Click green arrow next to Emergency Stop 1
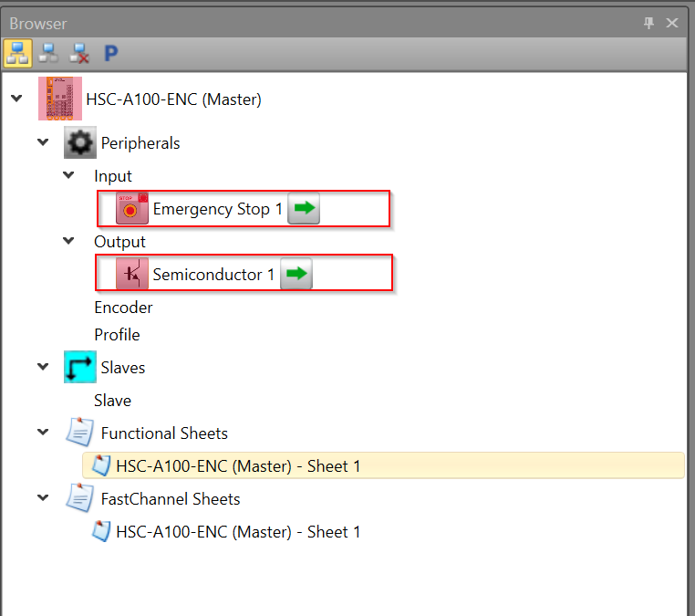695x616 pixels. [304, 208]
